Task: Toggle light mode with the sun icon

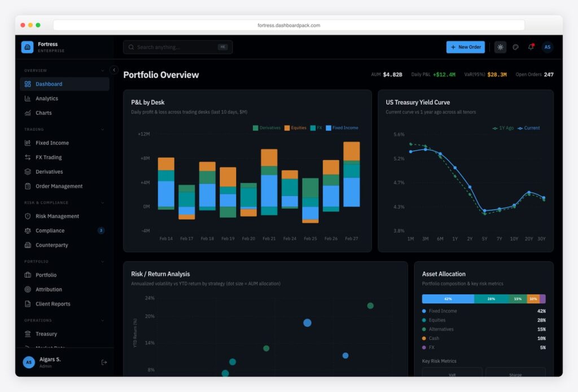Action: coord(500,47)
